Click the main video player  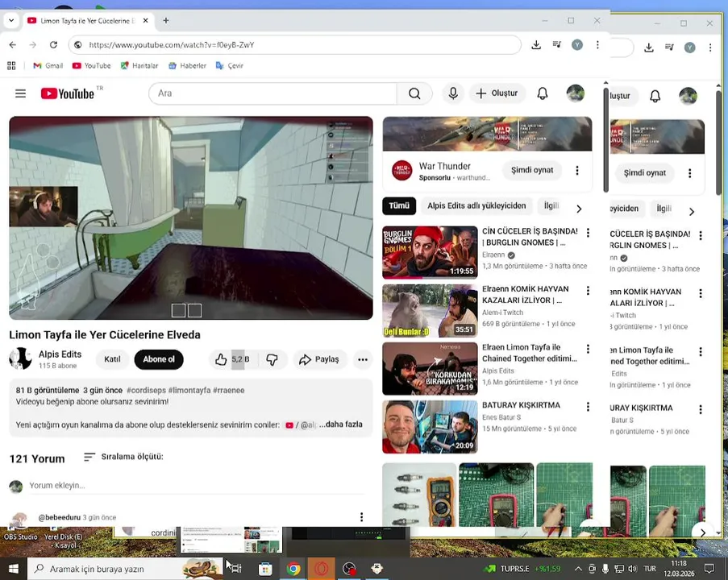pos(191,217)
